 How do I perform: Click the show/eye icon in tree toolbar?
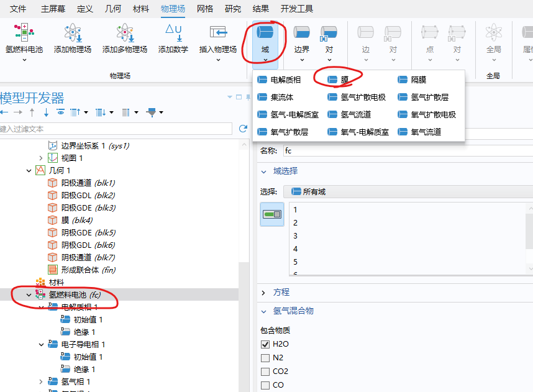coord(60,112)
